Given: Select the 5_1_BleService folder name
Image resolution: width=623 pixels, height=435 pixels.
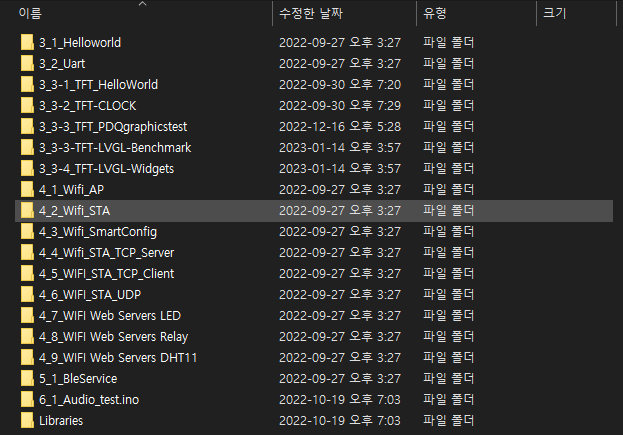Looking at the screenshot, I should click(x=78, y=379).
